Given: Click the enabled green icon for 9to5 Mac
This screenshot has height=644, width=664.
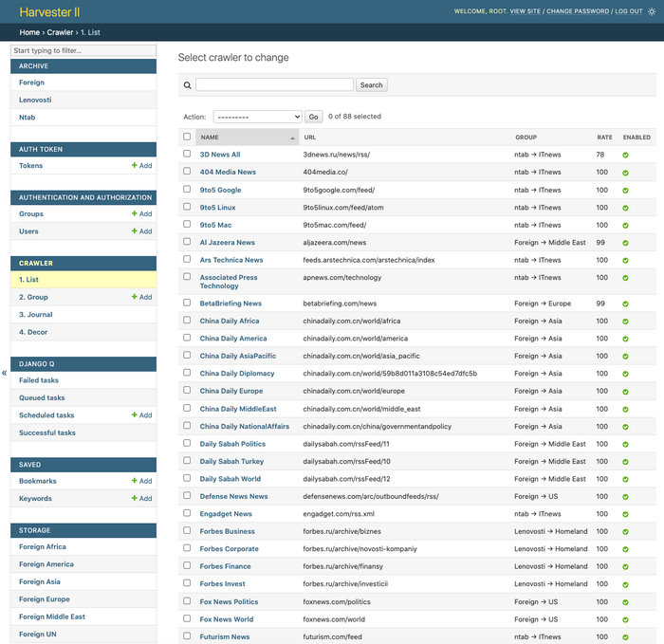Looking at the screenshot, I should click(625, 225).
